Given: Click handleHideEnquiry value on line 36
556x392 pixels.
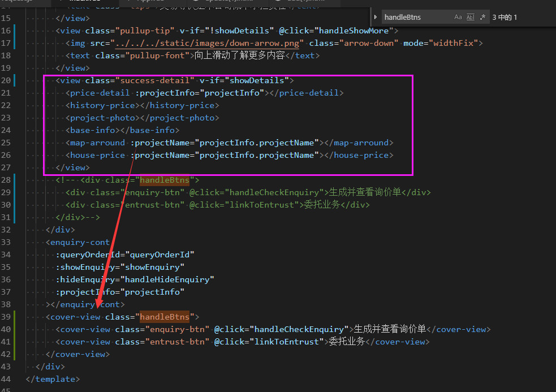Looking at the screenshot, I should pos(169,279).
